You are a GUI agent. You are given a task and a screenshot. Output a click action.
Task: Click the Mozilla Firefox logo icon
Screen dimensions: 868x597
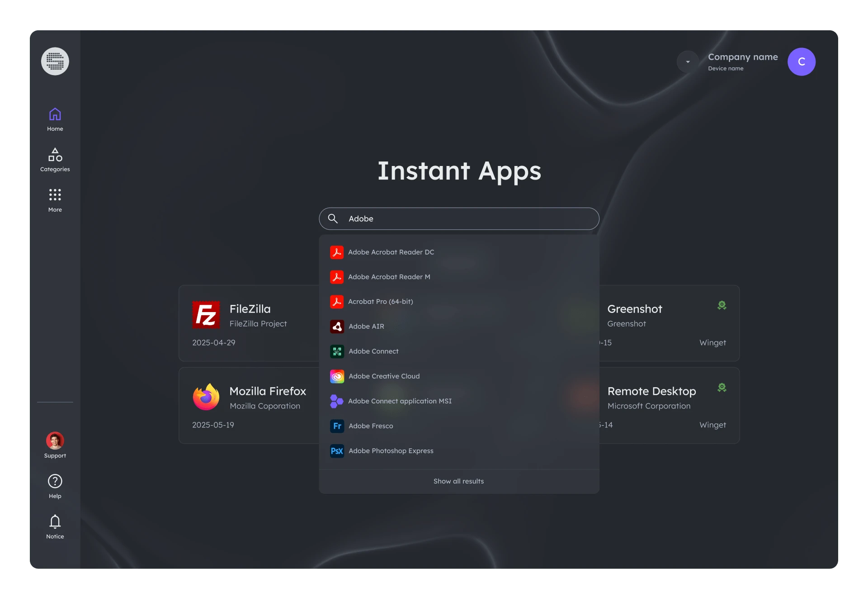206,397
